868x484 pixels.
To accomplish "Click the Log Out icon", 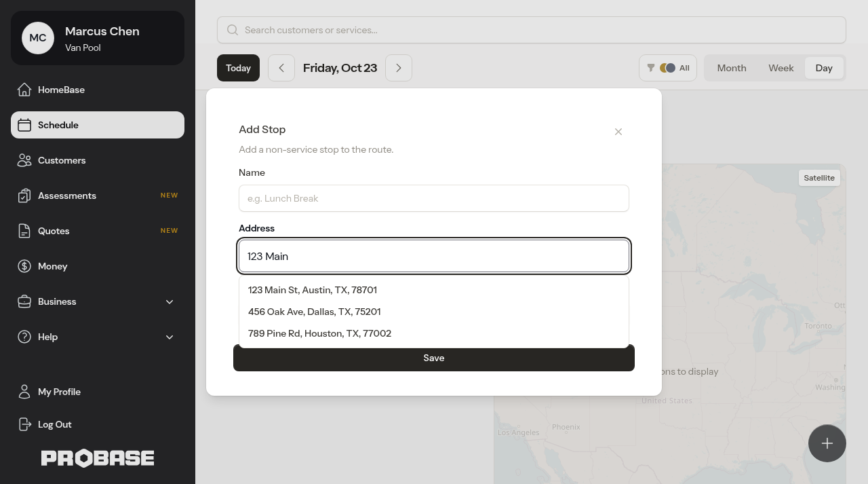I will 24,424.
